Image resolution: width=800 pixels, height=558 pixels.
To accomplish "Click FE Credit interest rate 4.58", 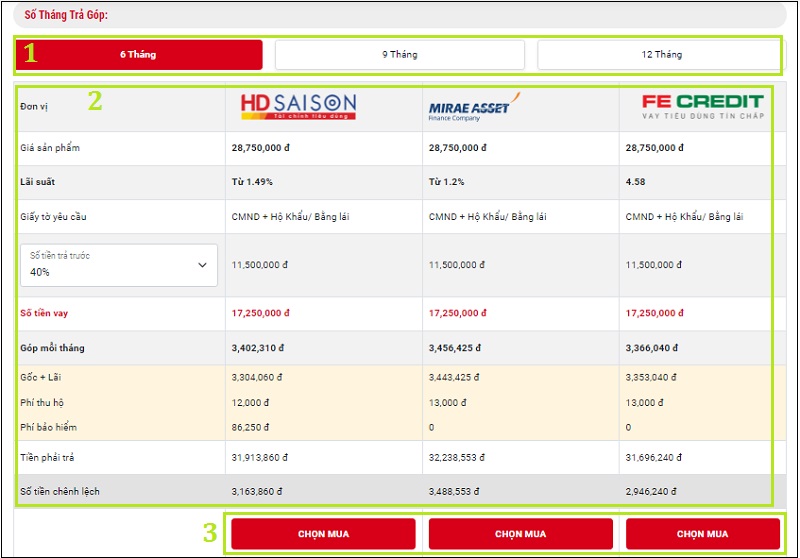I will coord(637,182).
